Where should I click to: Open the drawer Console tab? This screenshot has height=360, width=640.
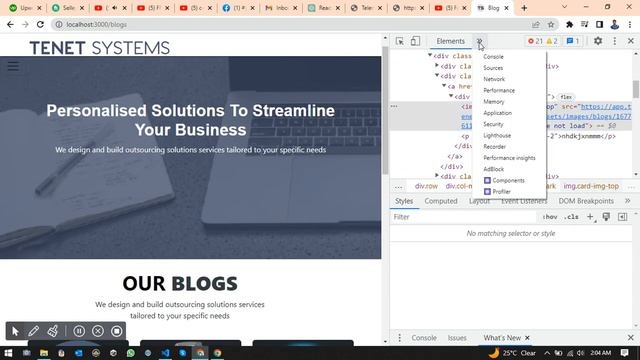click(x=424, y=338)
